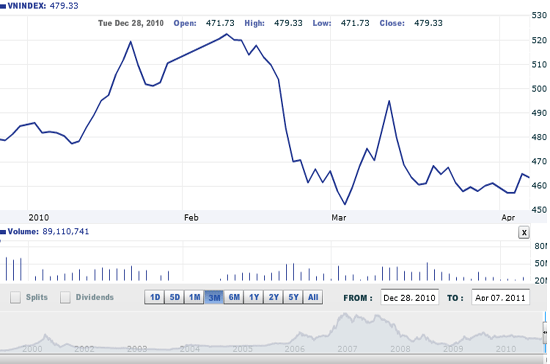Click the 2008 label in overview timeline
The width and height of the screenshot is (550, 364).
[x=400, y=349]
